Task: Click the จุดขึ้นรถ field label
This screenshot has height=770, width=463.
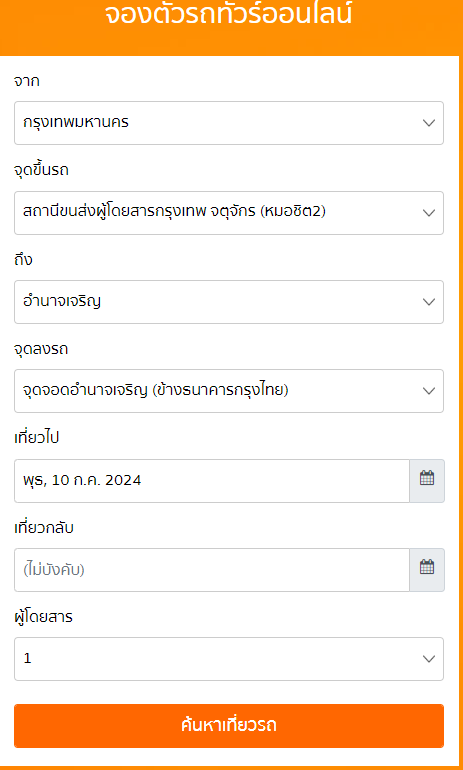Action: pyautogui.click(x=41, y=170)
